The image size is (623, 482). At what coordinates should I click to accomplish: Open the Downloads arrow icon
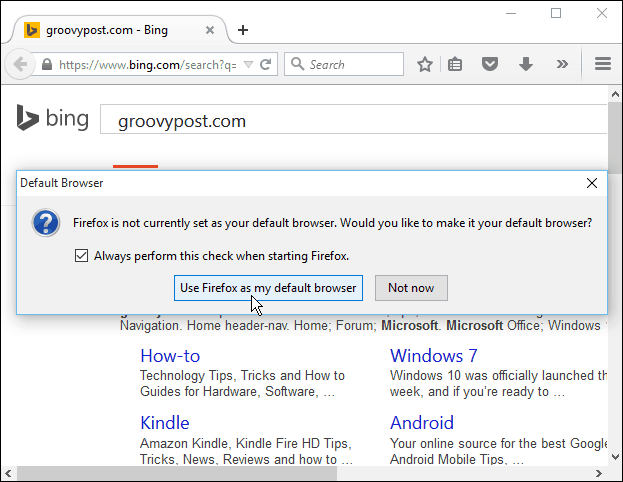[526, 64]
